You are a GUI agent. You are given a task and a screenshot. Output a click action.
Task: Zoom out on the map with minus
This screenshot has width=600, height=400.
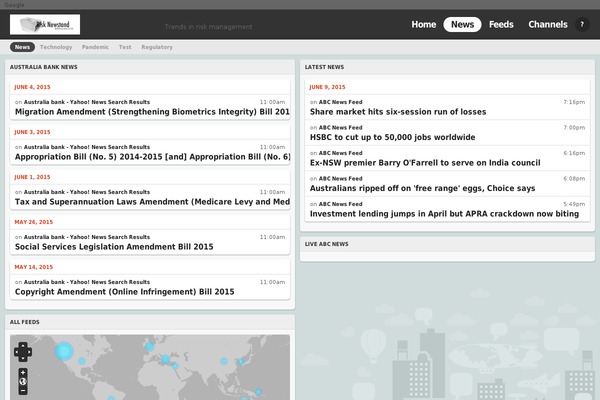tap(23, 391)
